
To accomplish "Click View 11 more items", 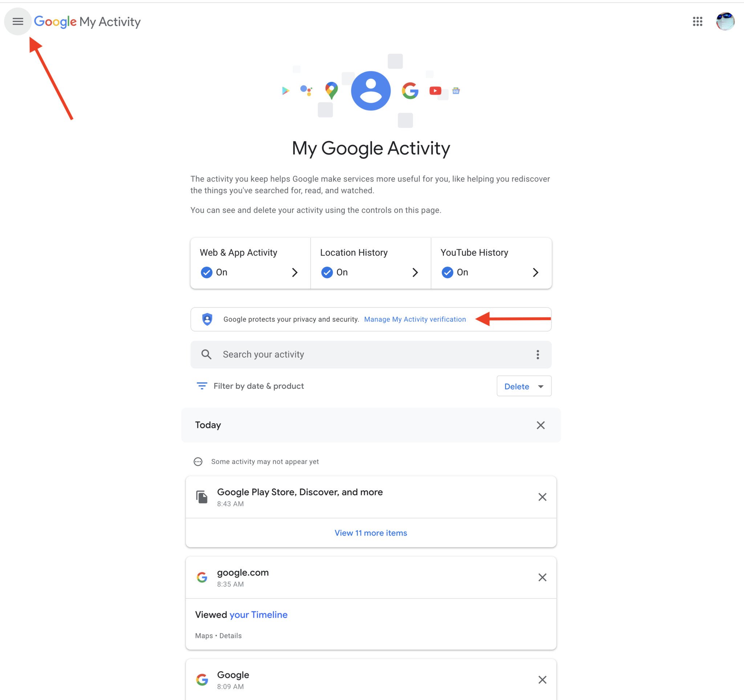I will pos(371,533).
